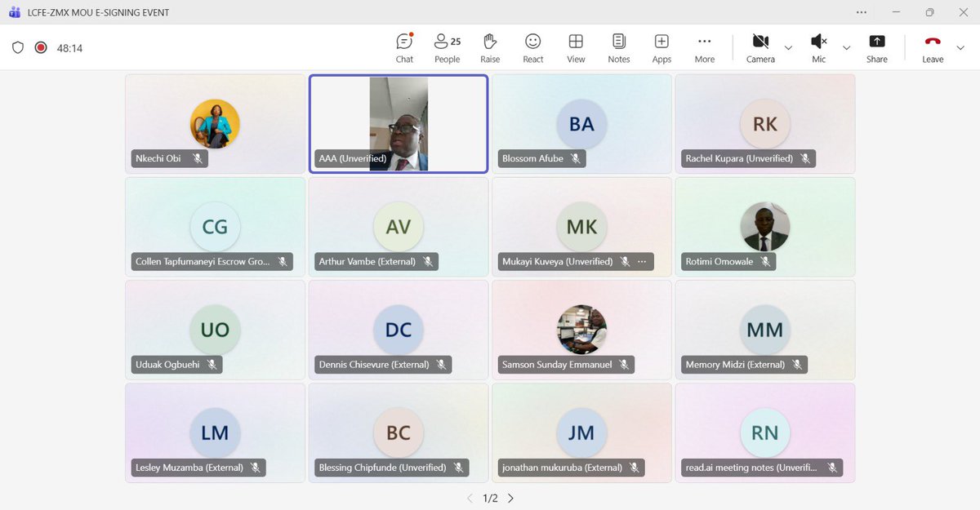Open the React emoji options
Viewport: 980px width, 510px height.
pos(533,48)
